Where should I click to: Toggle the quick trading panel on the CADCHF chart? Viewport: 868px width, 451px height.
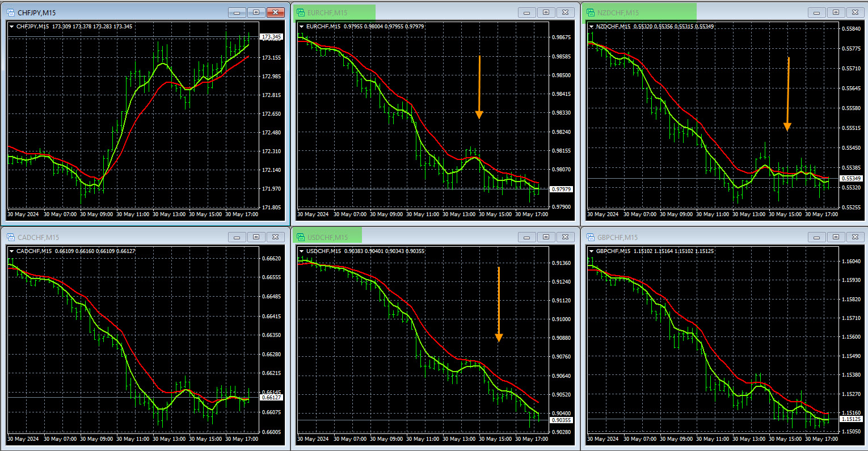[x=10, y=251]
